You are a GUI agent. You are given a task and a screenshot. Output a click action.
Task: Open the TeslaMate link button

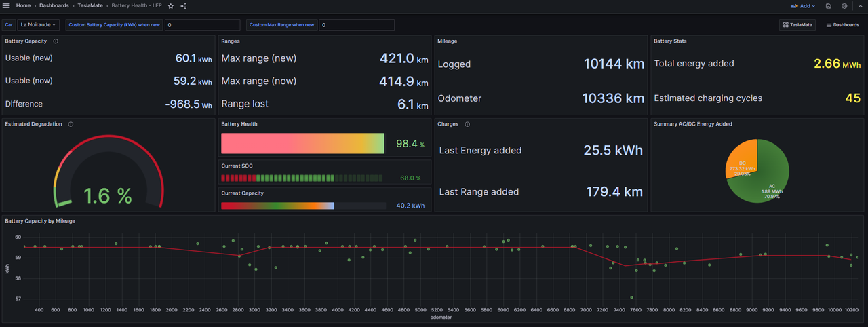click(x=797, y=24)
